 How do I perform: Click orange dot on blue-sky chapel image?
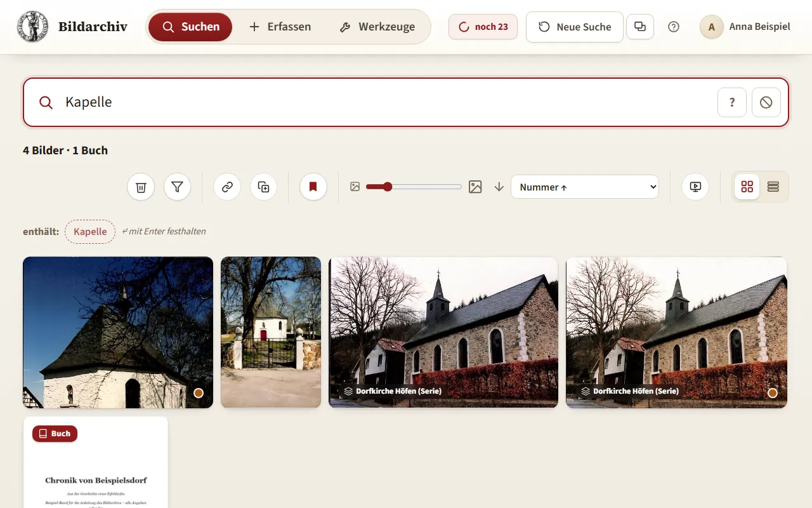(199, 393)
